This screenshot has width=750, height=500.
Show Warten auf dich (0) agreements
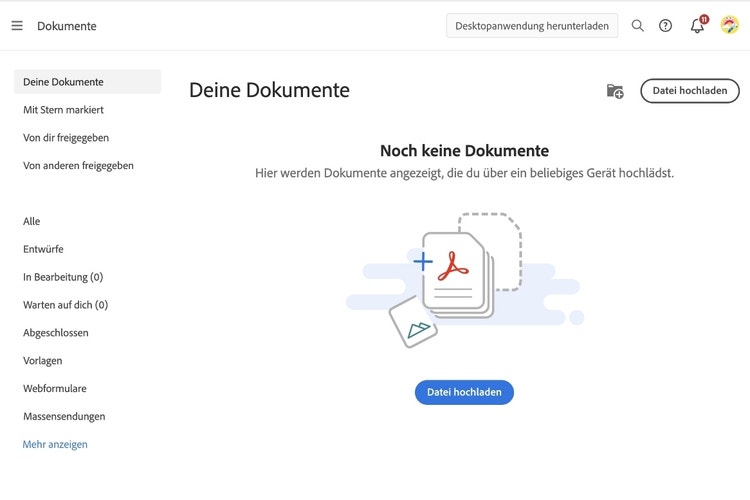coord(66,305)
